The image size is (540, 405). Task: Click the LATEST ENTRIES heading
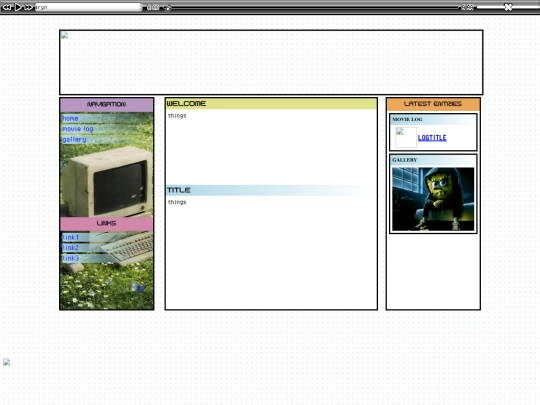(433, 104)
